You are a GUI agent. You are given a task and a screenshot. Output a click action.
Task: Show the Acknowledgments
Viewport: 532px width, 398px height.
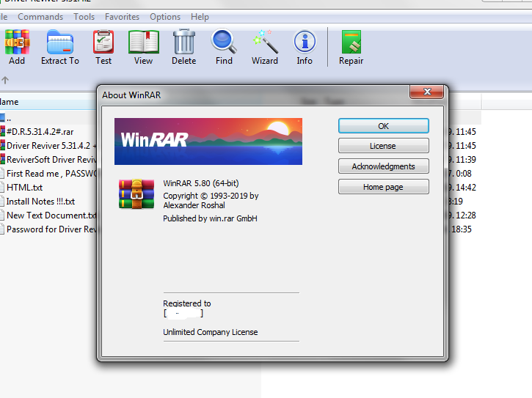pos(383,166)
